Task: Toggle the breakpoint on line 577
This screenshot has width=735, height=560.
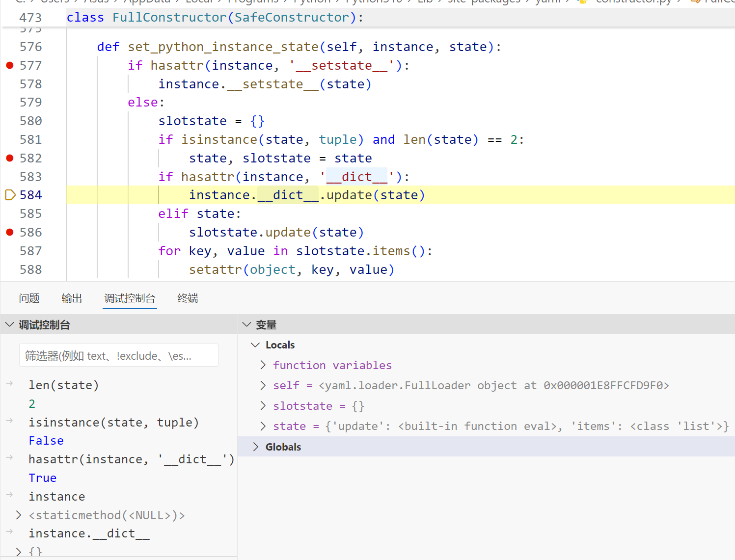Action: [9, 65]
